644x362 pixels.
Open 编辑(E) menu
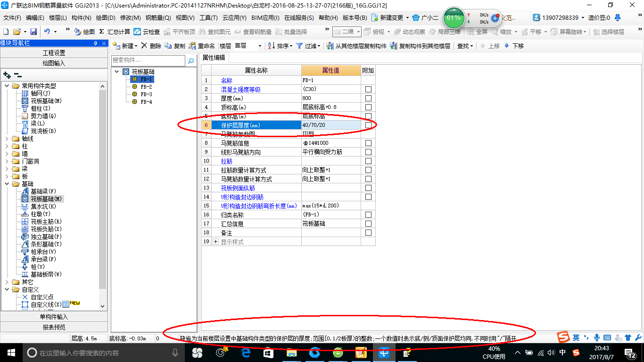click(35, 17)
